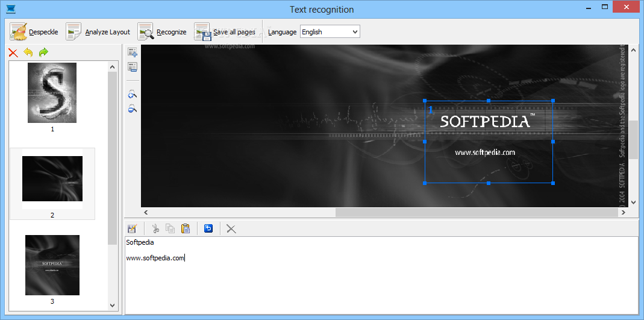Click the top-left handle of selection area 1
644x320 pixels.
425,101
